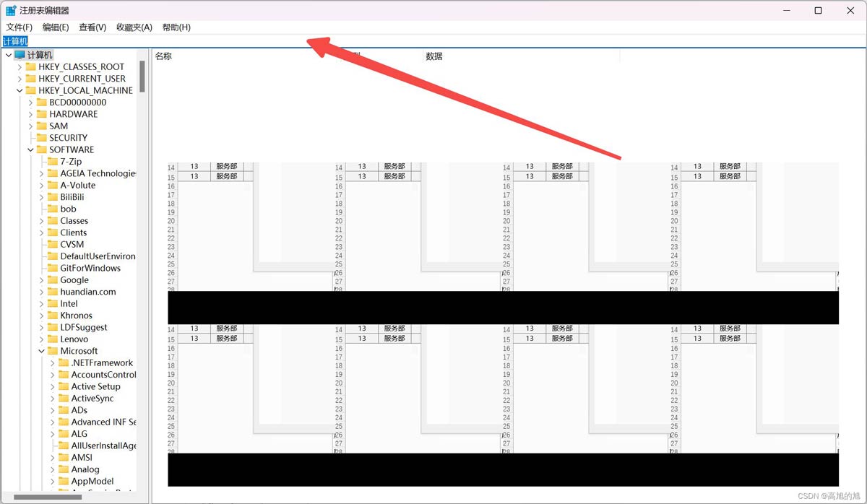Open the 帮助(H) menu

coord(176,27)
